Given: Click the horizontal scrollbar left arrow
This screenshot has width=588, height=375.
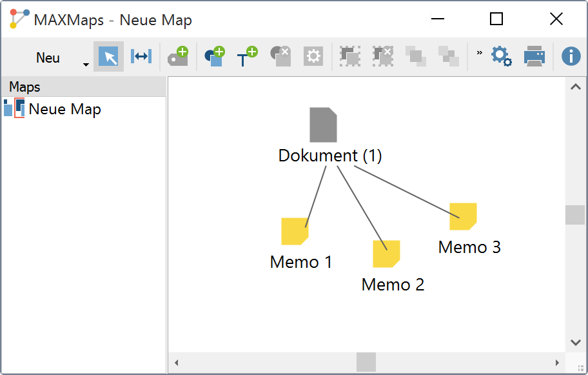Looking at the screenshot, I should 176,363.
